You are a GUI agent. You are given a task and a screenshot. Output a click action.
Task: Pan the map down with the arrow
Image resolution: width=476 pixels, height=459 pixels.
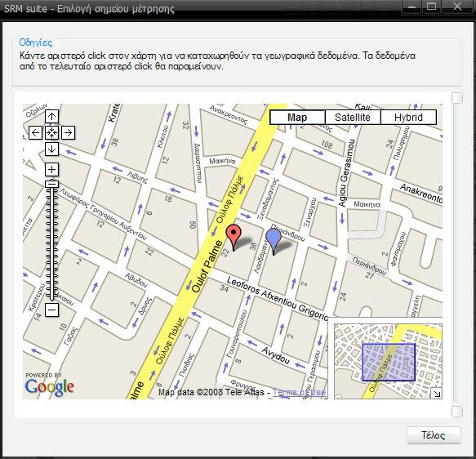click(51, 149)
